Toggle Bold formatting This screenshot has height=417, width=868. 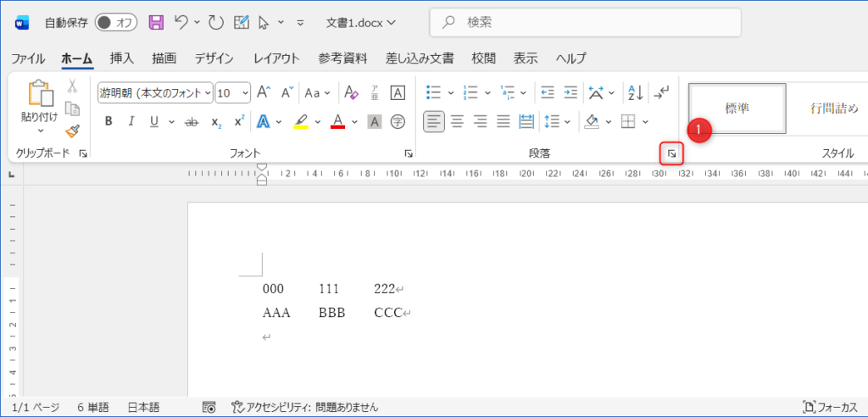click(108, 121)
